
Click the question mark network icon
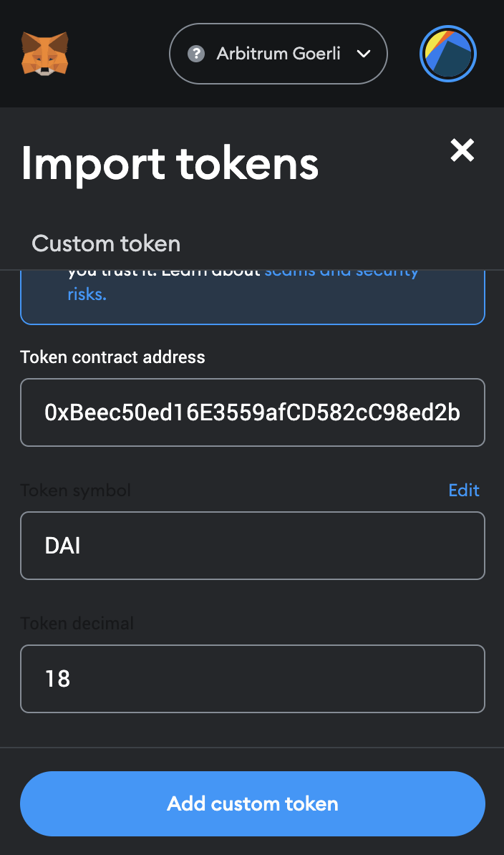click(196, 54)
